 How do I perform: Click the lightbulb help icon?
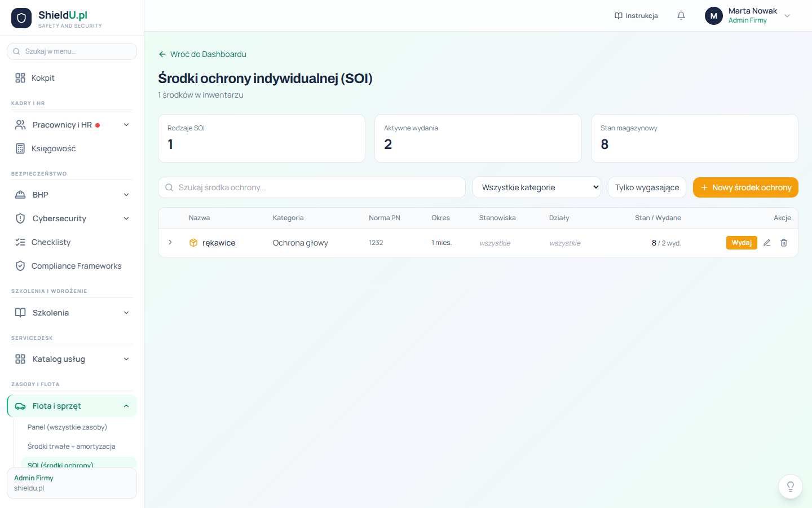point(791,487)
